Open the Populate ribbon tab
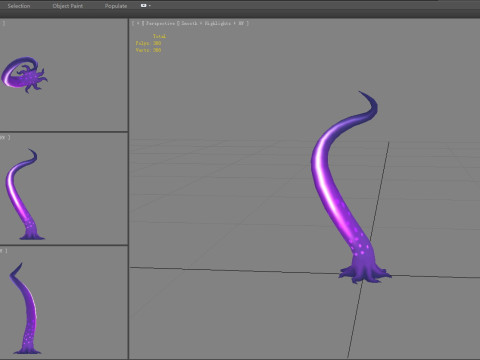Image resolution: width=480 pixels, height=360 pixels. [x=116, y=6]
